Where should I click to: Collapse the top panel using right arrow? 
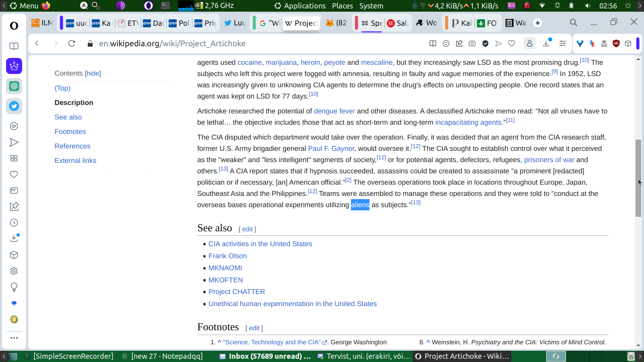coord(640,6)
